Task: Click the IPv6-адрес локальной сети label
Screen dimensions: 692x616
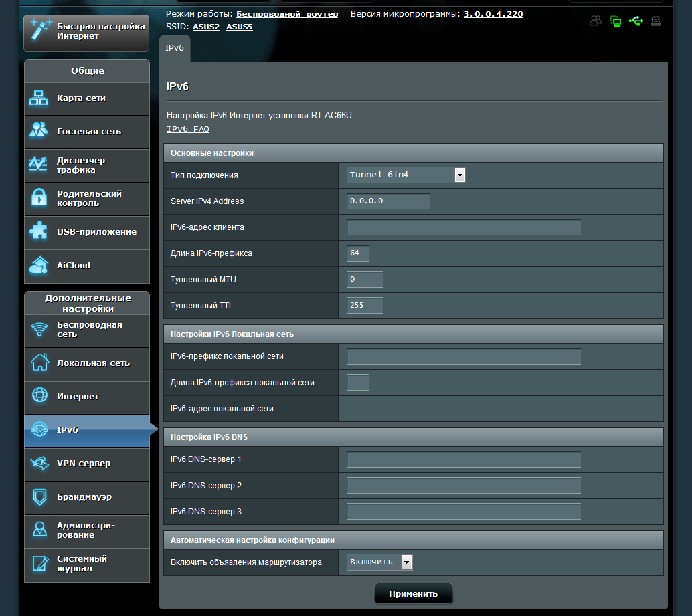Action: click(222, 409)
